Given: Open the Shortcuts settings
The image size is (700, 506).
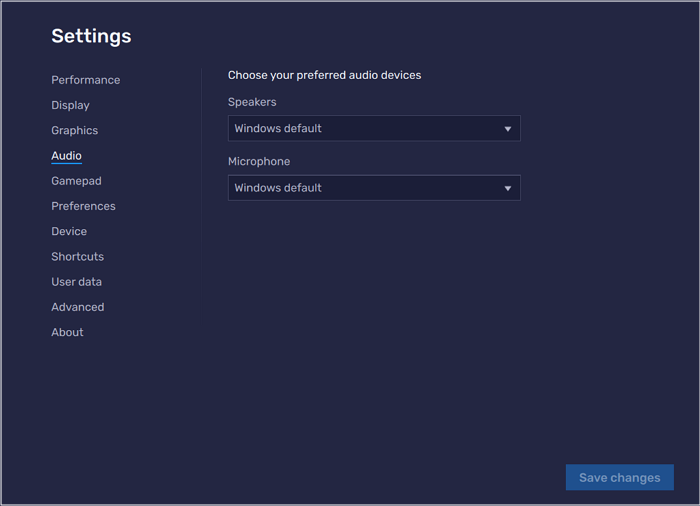Looking at the screenshot, I should pyautogui.click(x=77, y=257).
